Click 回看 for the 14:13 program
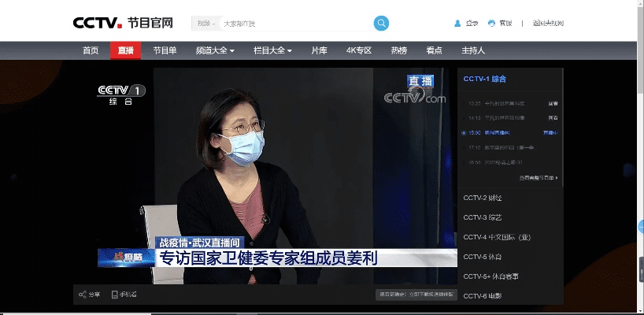Image resolution: width=644 pixels, height=315 pixels. (x=553, y=118)
